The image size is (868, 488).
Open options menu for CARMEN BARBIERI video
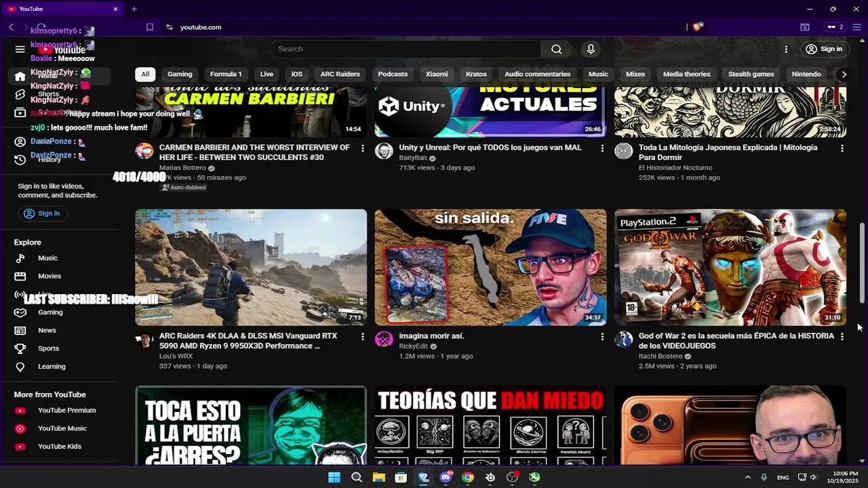click(362, 148)
